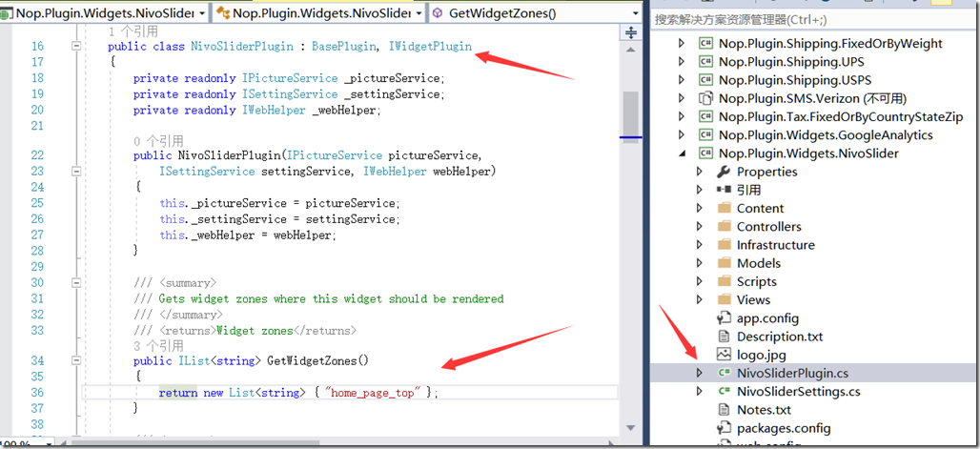Click the logo.jpg image icon

coord(724,355)
